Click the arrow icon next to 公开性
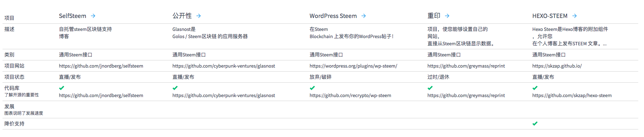644x137 pixels. pyautogui.click(x=199, y=16)
